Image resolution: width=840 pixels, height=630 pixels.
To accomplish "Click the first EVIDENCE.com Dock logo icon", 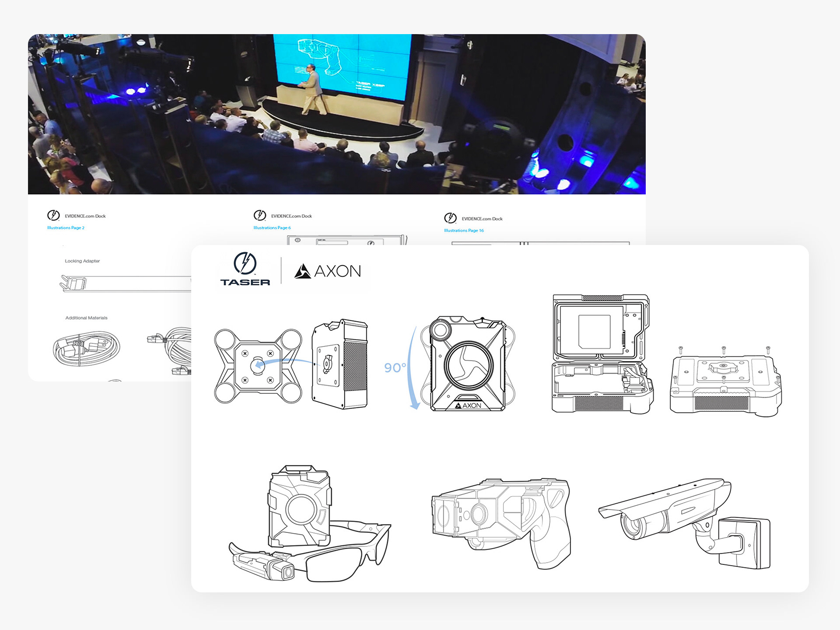I will pyautogui.click(x=53, y=215).
